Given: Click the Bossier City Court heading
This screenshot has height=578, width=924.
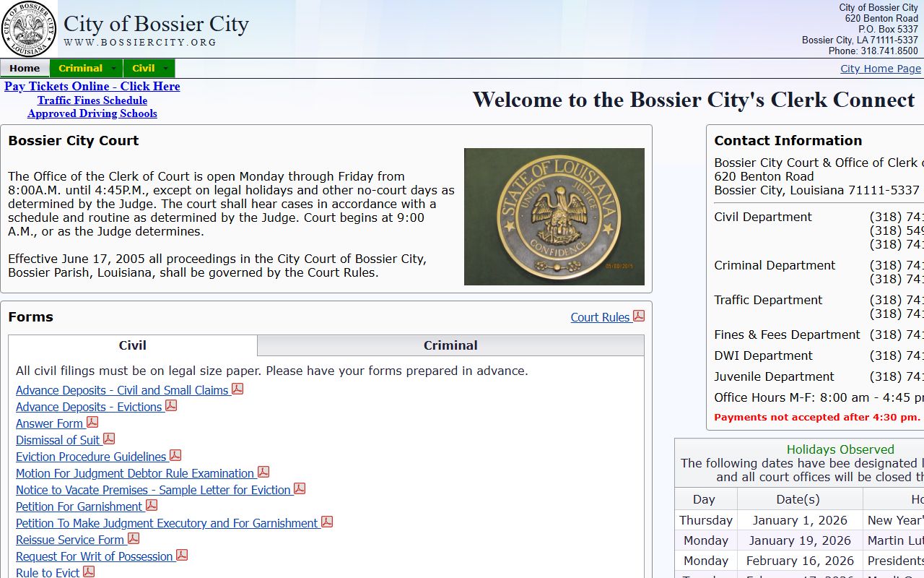Looking at the screenshot, I should (x=74, y=141).
